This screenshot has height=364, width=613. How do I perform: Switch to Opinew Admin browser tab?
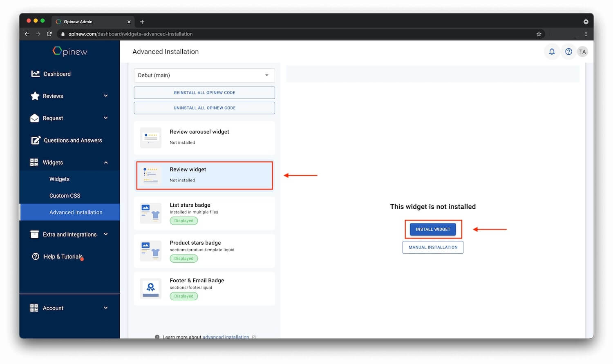[93, 22]
